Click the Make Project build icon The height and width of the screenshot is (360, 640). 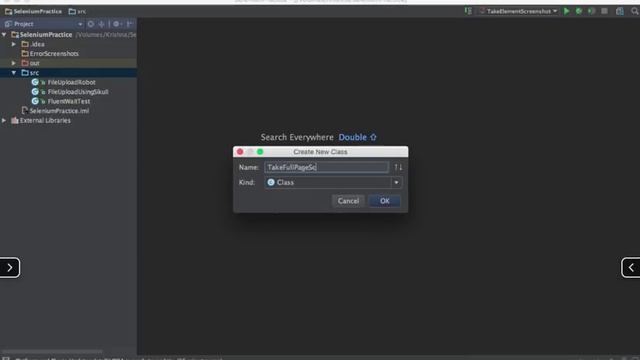(x=468, y=11)
